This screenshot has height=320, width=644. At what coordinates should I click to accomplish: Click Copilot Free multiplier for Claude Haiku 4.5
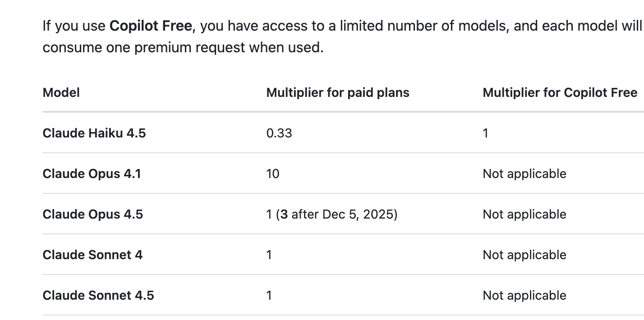pyautogui.click(x=486, y=133)
